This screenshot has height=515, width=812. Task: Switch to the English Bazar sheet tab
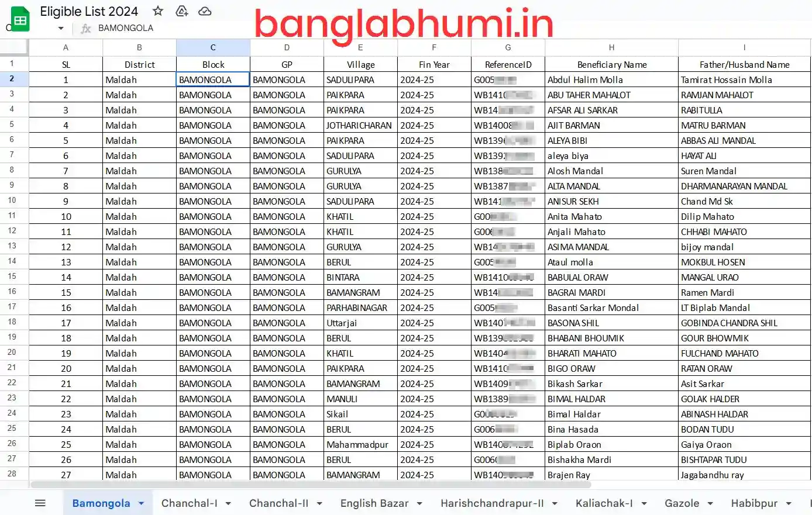coord(374,503)
